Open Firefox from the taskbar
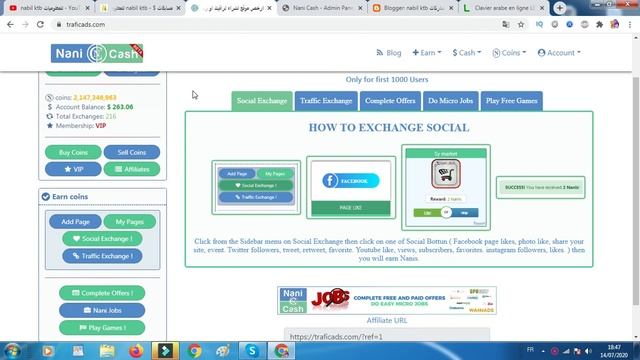Image resolution: width=640 pixels, height=360 pixels. pos(136,351)
